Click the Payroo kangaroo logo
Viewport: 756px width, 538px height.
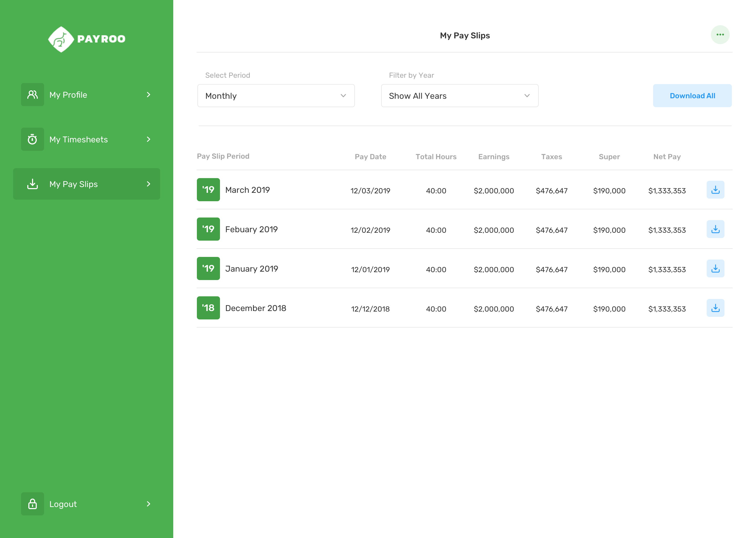click(x=61, y=39)
